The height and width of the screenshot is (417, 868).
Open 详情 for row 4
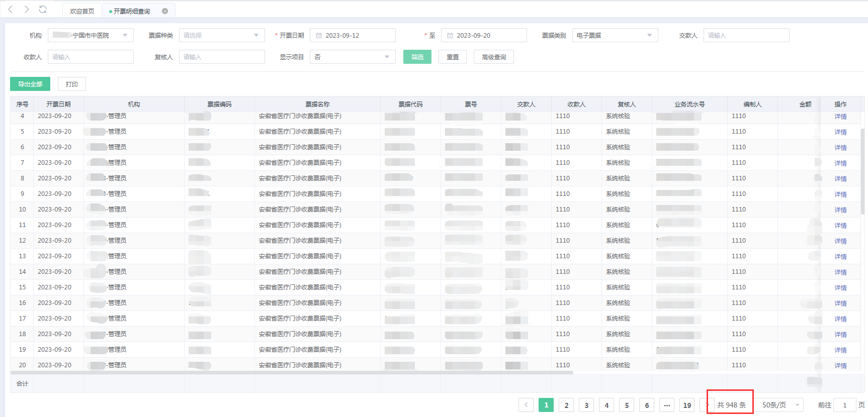[x=840, y=117]
